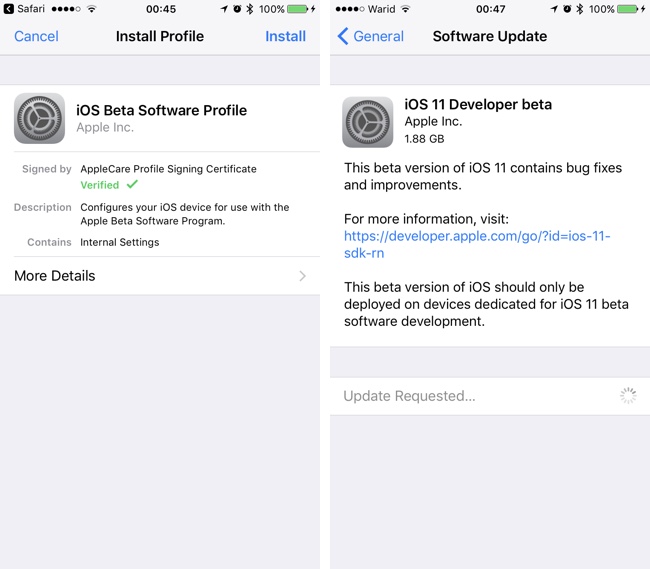Tap the Safari label in status bar
The image size is (650, 569).
point(31,9)
